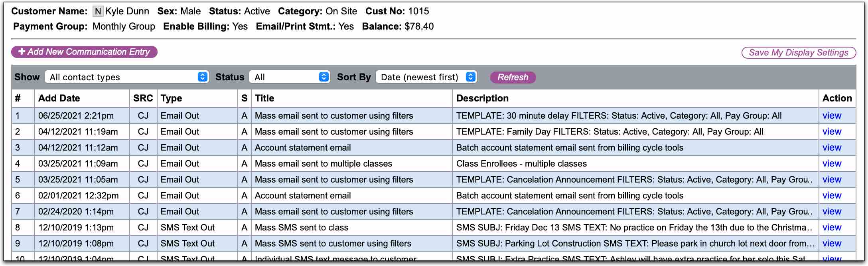The height and width of the screenshot is (266, 868).
Task: Save My Display Settings
Action: 799,53
